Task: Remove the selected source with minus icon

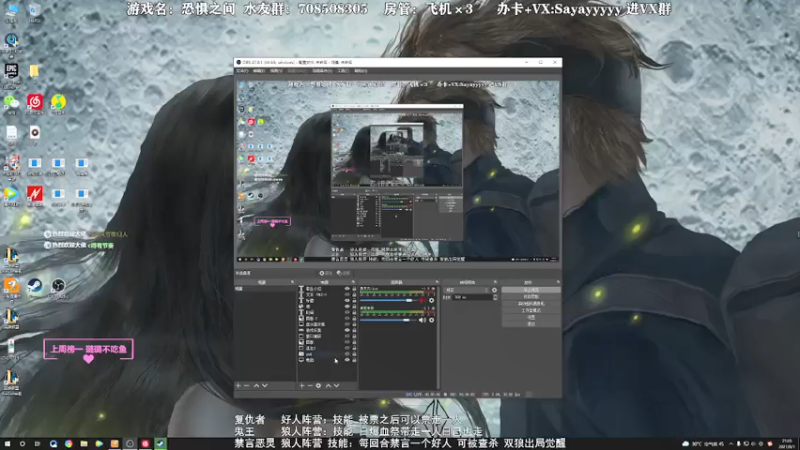Action: coord(310,386)
